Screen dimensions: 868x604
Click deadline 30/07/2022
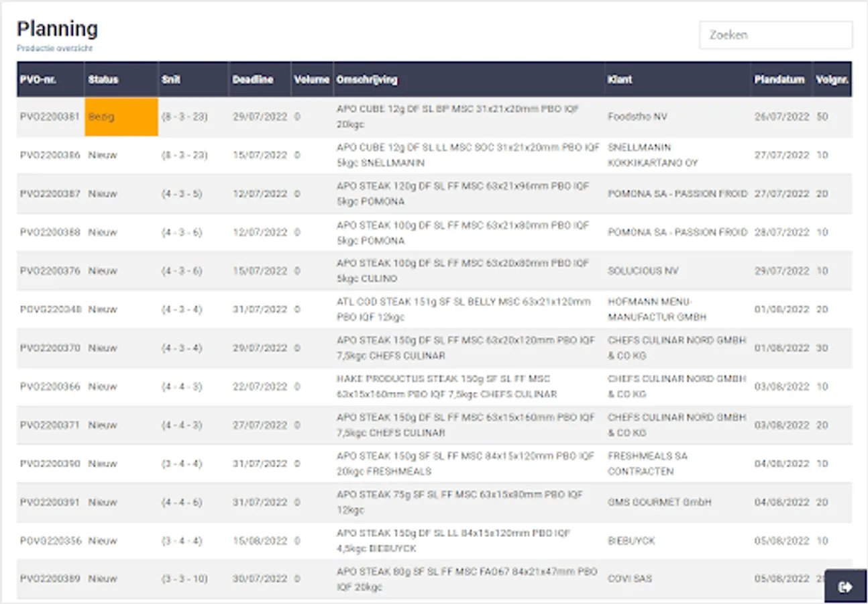click(261, 578)
